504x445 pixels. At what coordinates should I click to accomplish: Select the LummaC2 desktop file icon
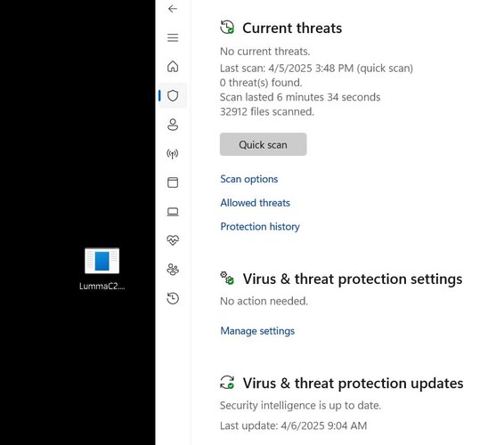[x=102, y=269]
